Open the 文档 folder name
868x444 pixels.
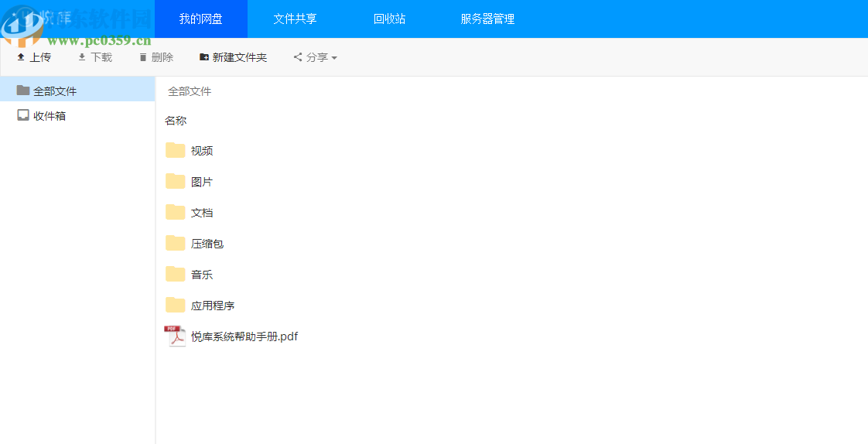[202, 213]
